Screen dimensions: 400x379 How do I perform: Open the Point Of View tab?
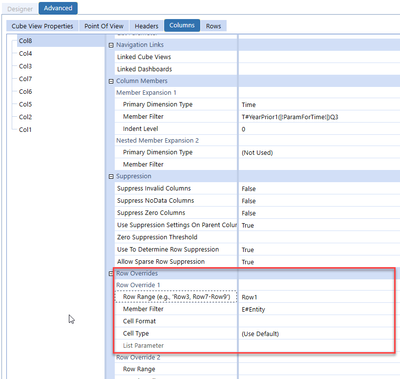(x=104, y=26)
